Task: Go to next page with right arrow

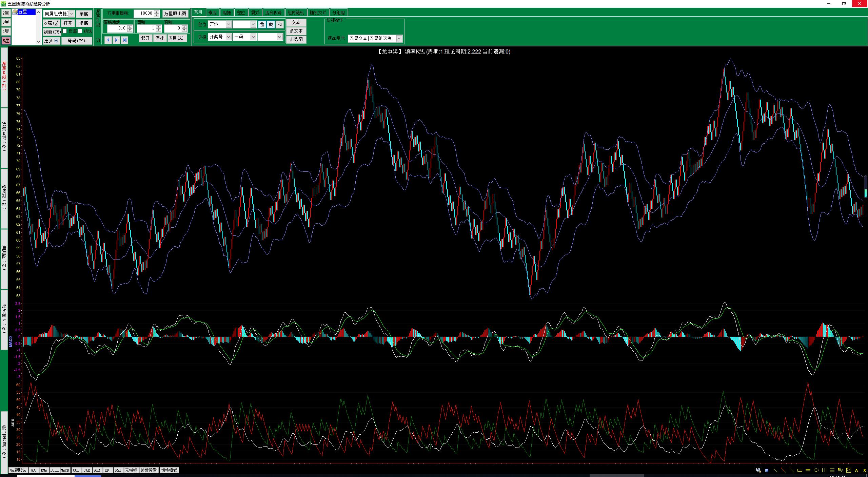Action: click(116, 40)
